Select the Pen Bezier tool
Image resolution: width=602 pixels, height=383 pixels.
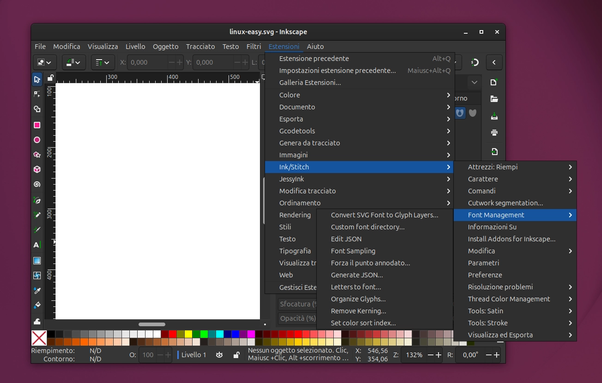37,200
